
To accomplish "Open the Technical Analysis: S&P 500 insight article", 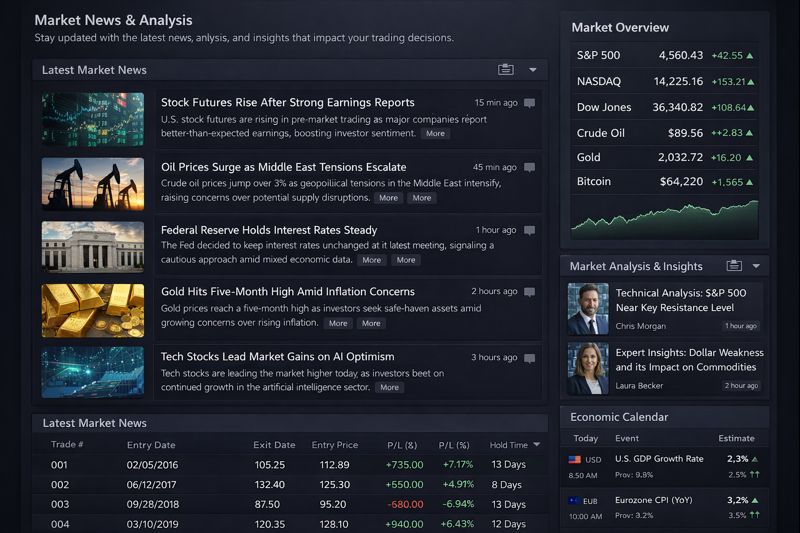I will pos(681,300).
